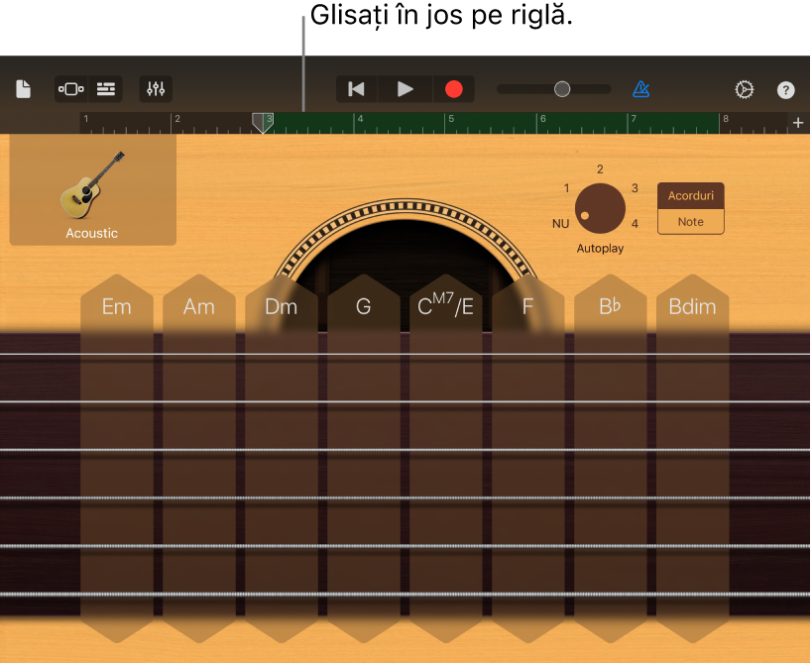The width and height of the screenshot is (812, 664).
Task: Switch to the Tracks view button
Action: pos(106,89)
